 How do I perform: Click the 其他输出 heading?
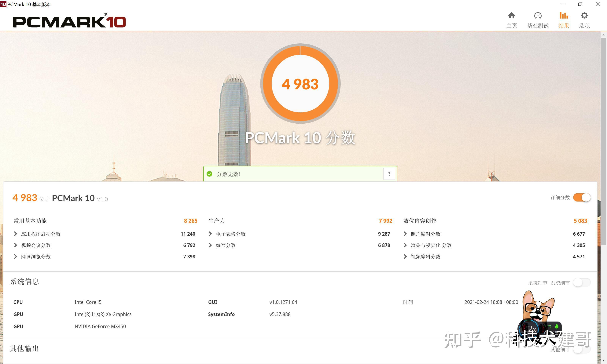pyautogui.click(x=24, y=348)
